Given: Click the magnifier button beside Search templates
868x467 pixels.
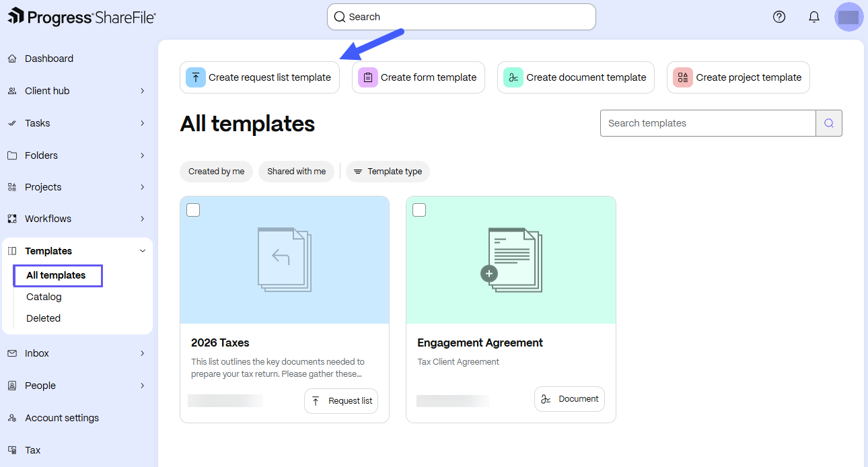Looking at the screenshot, I should click(829, 123).
